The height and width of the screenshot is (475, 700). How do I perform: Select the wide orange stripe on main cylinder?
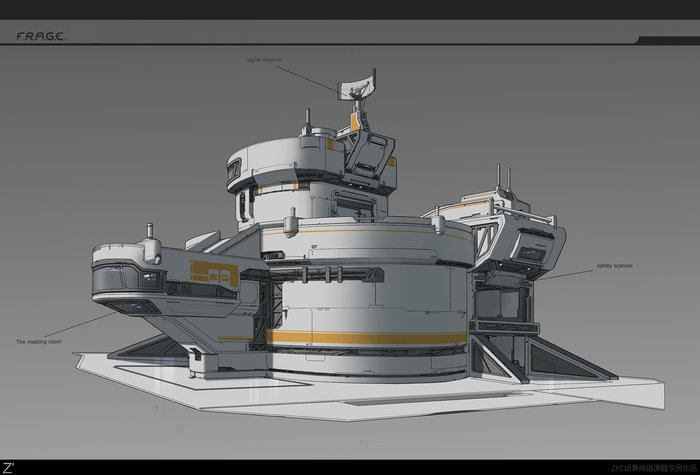click(x=366, y=338)
